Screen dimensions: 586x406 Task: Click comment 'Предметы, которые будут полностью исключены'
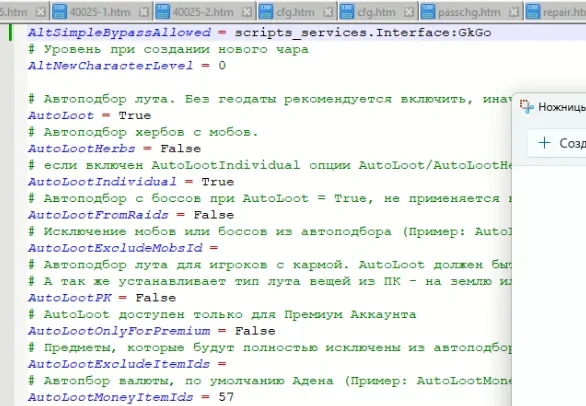[270, 348]
